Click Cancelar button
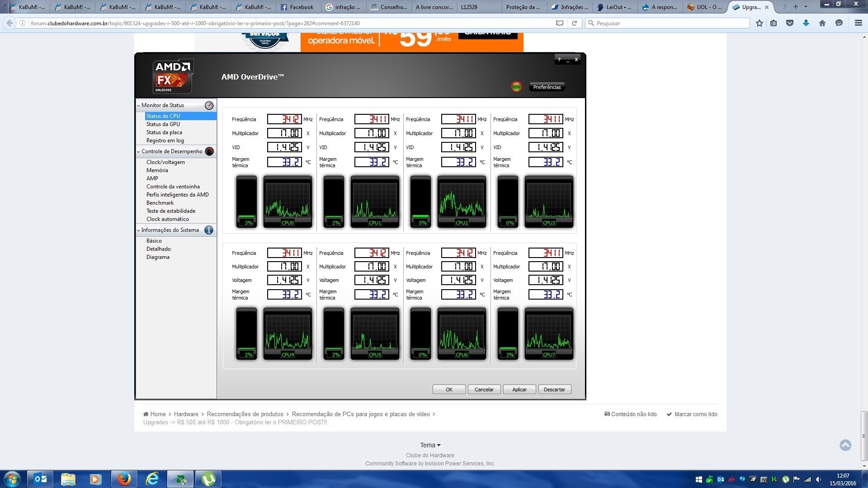Viewport: 868px width, 488px height. (x=484, y=389)
